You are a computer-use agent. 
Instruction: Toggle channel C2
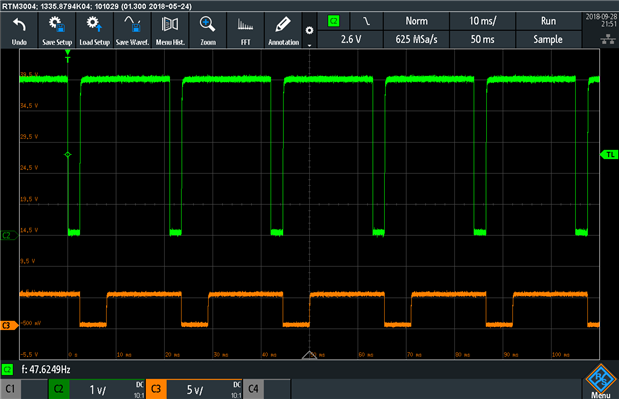[x=59, y=389]
